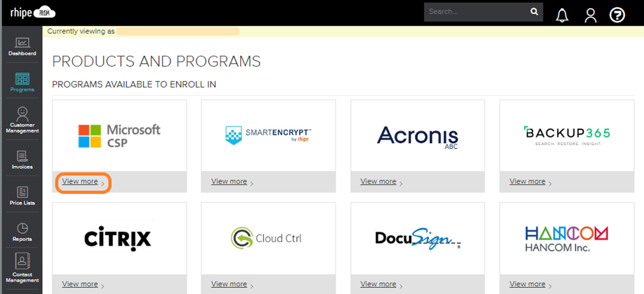Click the Products and Programs heading

click(157, 61)
